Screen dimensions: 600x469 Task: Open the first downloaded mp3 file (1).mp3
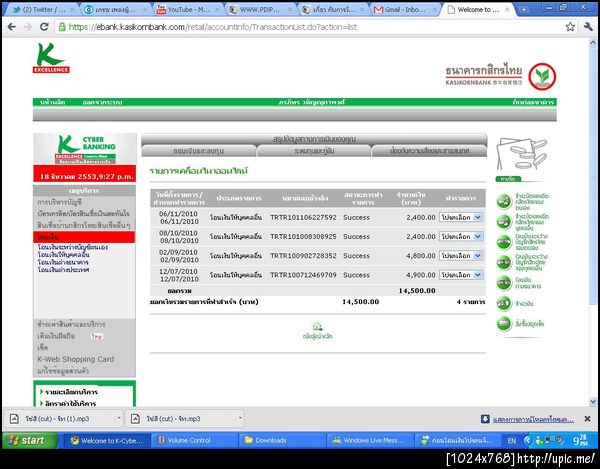57,419
